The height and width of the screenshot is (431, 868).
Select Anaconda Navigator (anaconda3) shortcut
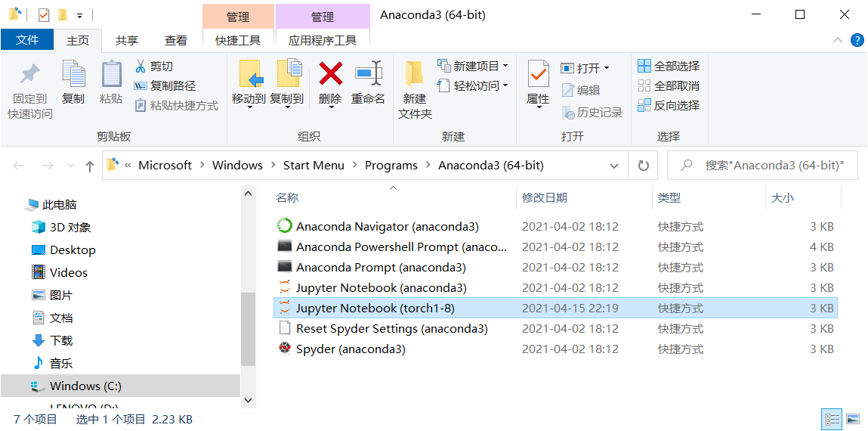[x=555, y=226]
